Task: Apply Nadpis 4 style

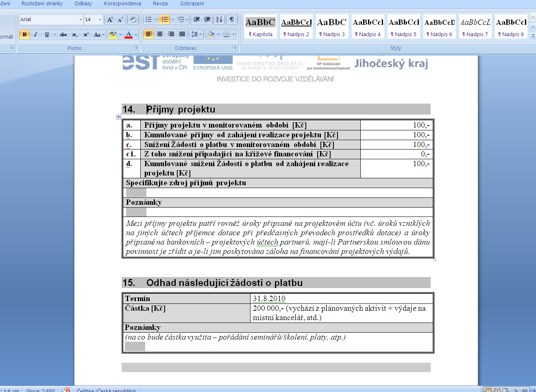Action: point(368,27)
